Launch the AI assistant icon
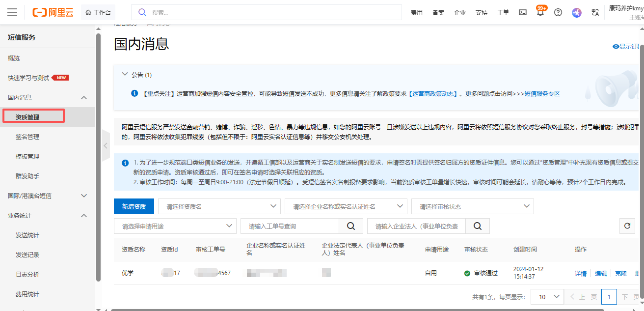Image resolution: width=644 pixels, height=311 pixels. pos(576,12)
